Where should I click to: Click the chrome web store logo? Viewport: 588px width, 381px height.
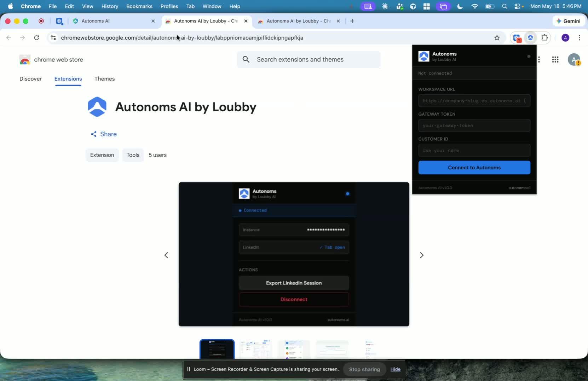click(51, 60)
